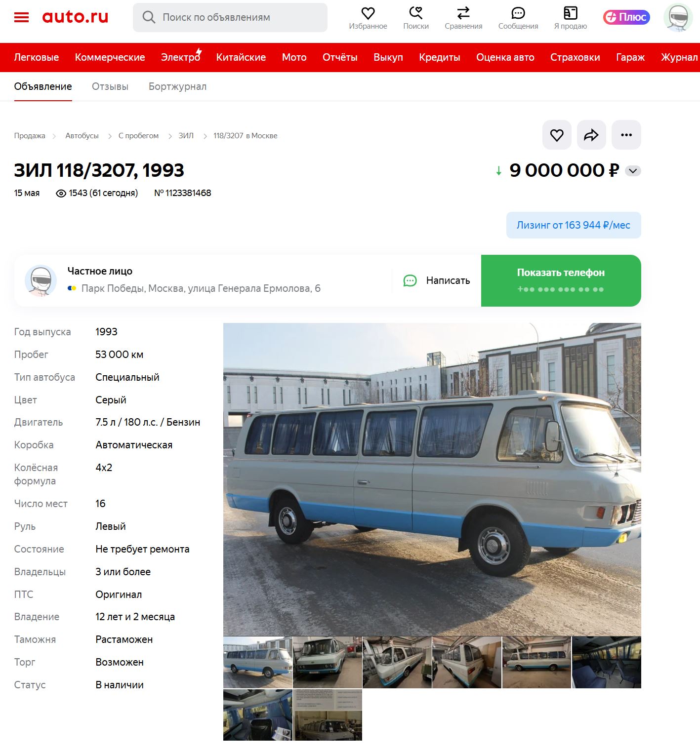Expand price history chevron next to price
The image size is (700, 753).
(633, 171)
